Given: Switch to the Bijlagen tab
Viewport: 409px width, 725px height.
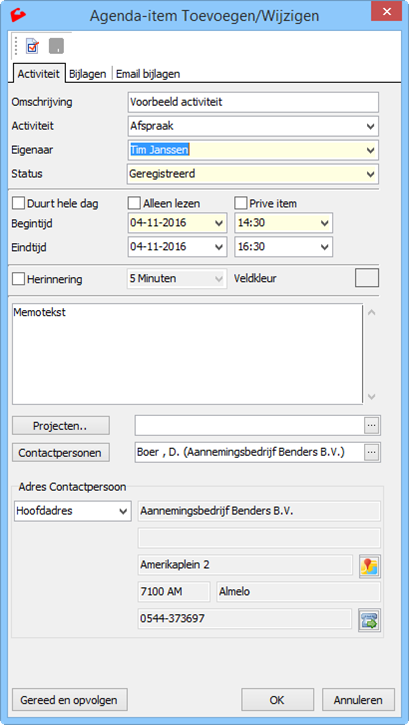Looking at the screenshot, I should 88,74.
